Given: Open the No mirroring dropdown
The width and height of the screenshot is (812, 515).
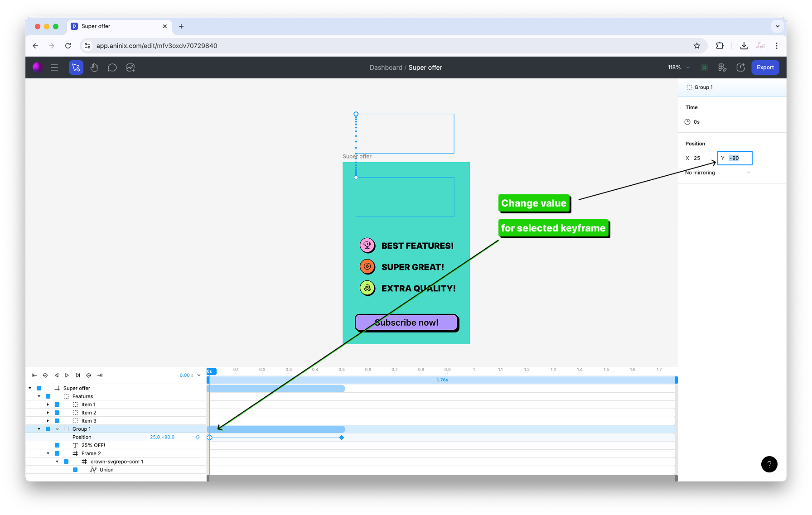Looking at the screenshot, I should click(718, 173).
